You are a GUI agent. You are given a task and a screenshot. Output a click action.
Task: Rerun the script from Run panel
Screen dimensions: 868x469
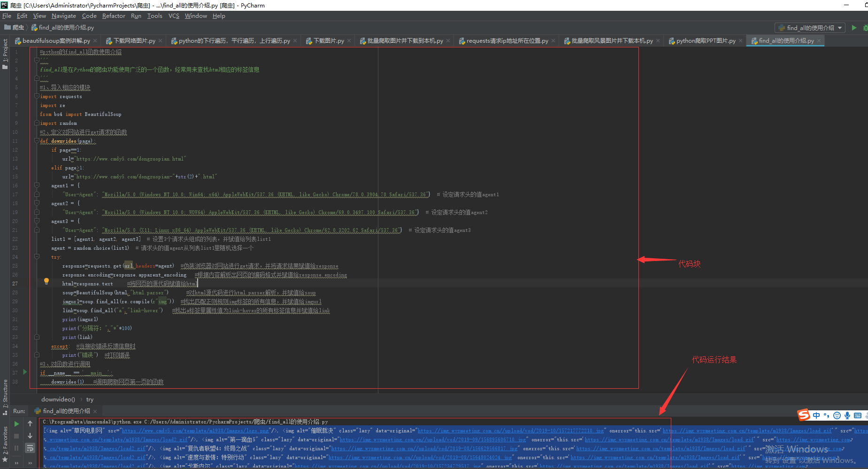click(x=16, y=424)
